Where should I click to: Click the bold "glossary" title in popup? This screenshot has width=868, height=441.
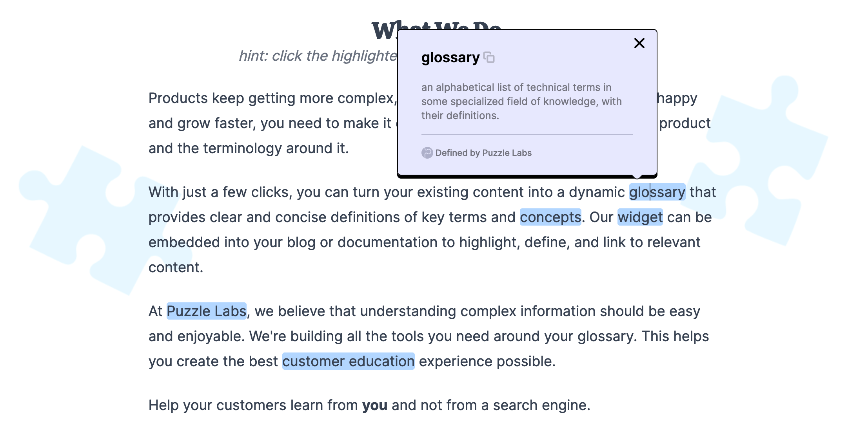point(450,58)
